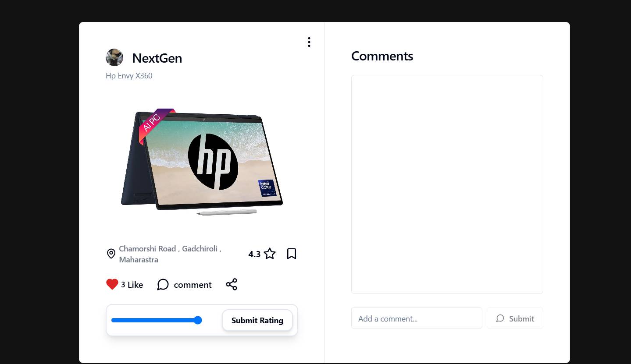Select the Chamorshi Road address text
Screen dimensions: 631x364
tap(170, 254)
